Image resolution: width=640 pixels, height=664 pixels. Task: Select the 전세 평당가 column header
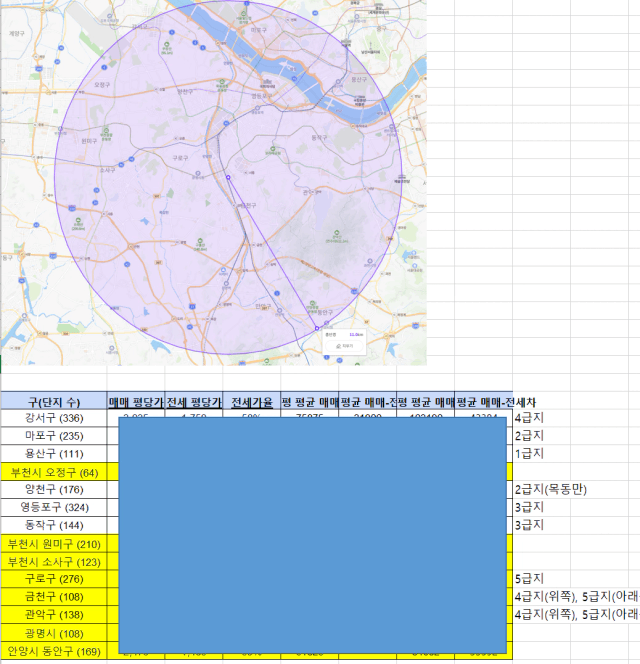[x=193, y=400]
